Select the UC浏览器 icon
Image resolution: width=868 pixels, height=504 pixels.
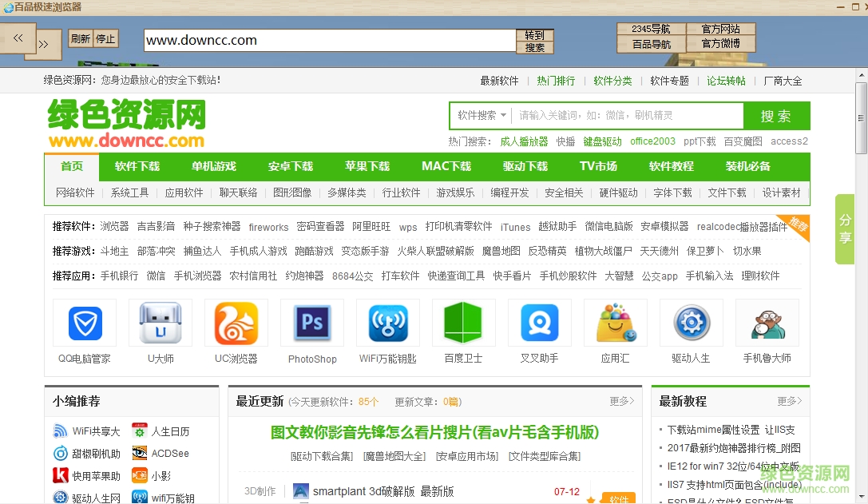236,323
